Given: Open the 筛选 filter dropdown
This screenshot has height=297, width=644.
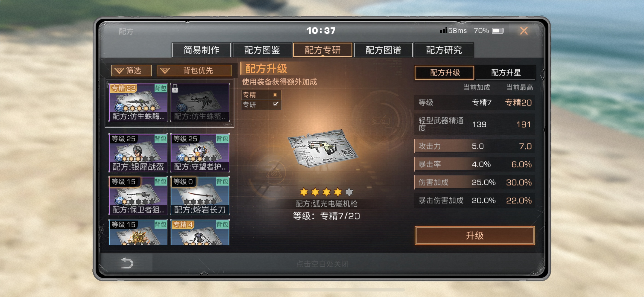Looking at the screenshot, I should tap(132, 70).
